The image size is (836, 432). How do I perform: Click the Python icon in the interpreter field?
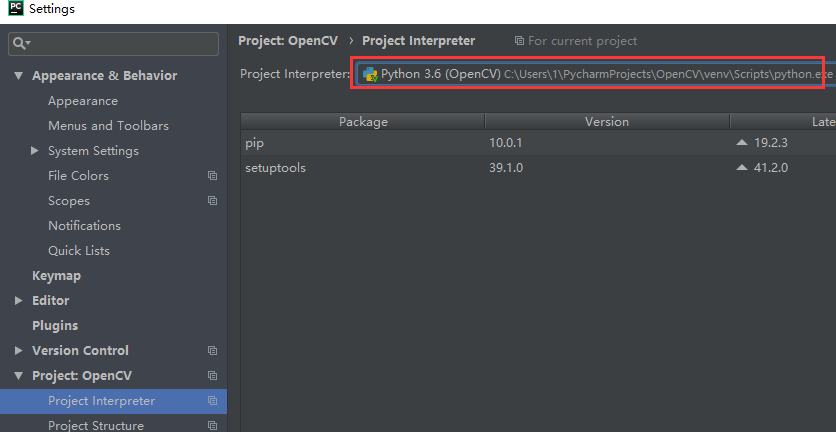pyautogui.click(x=370, y=75)
